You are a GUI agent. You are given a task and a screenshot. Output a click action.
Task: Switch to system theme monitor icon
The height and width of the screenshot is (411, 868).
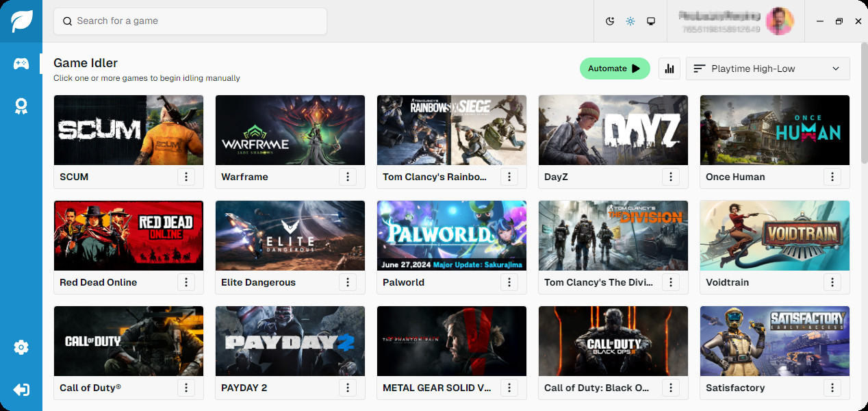[651, 21]
